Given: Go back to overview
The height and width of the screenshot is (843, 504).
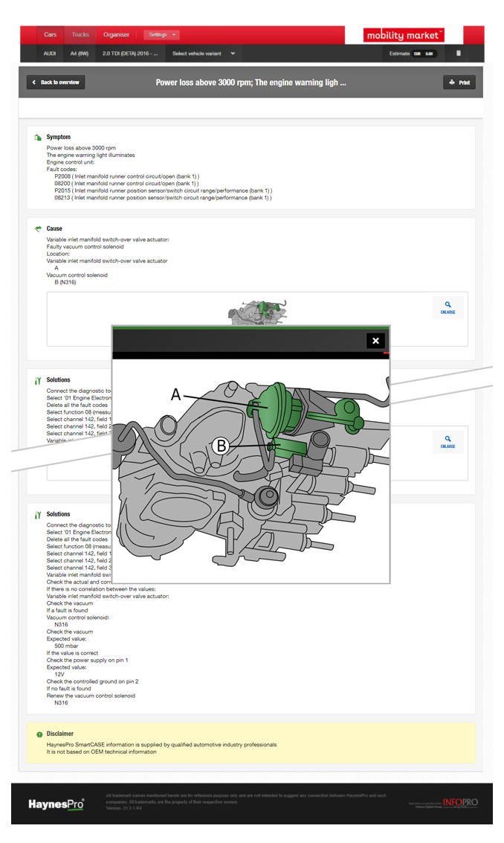Looking at the screenshot, I should pos(56,83).
